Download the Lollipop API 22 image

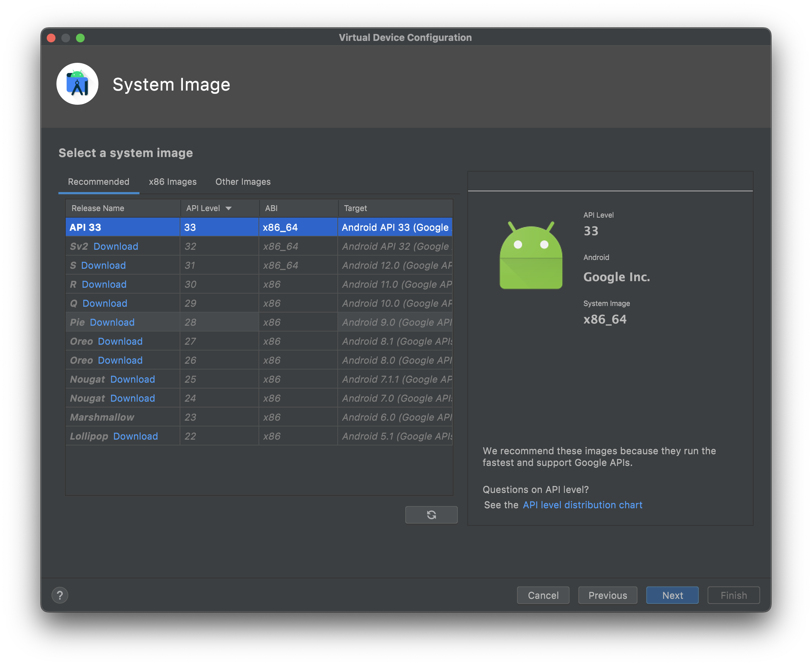tap(135, 436)
